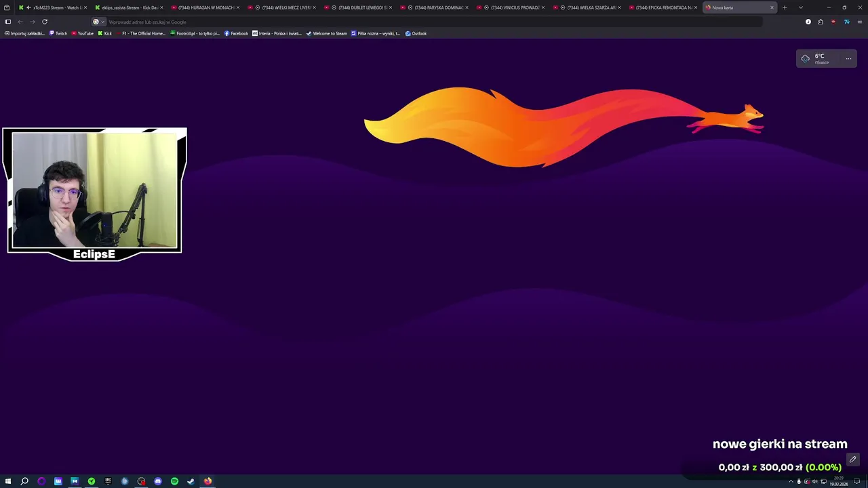Click the Firefox icon on the taskbar
This screenshot has height=488, width=868.
pyautogui.click(x=208, y=481)
